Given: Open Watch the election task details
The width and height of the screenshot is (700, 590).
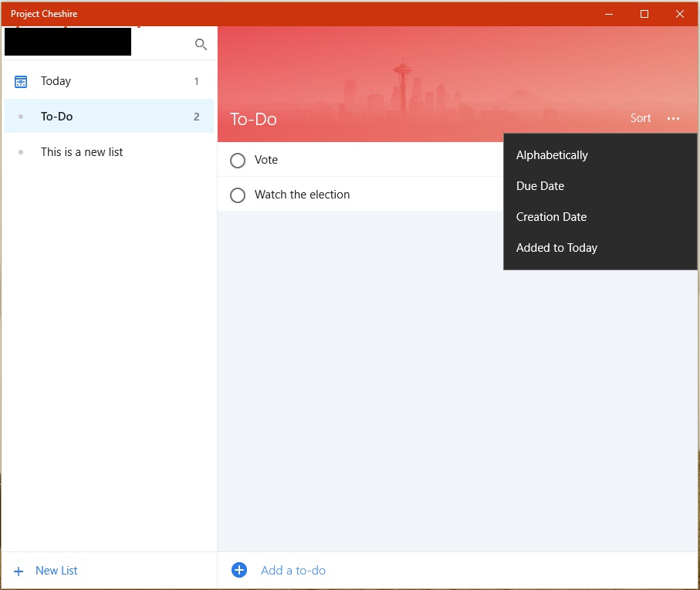Looking at the screenshot, I should [x=360, y=195].
